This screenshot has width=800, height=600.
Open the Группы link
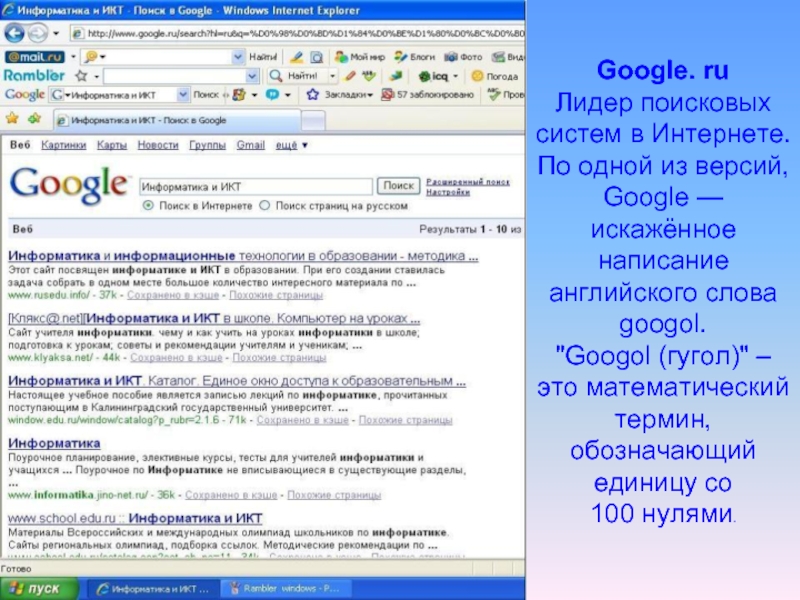pos(207,145)
